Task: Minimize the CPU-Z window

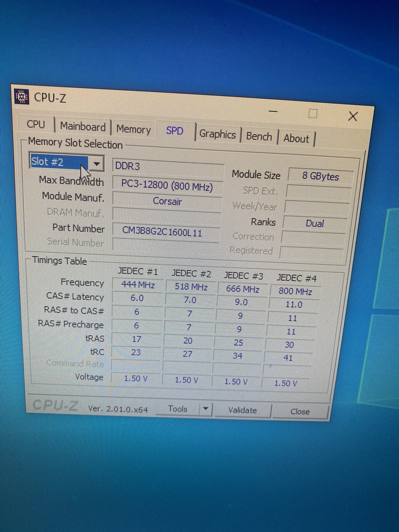Action: point(273,111)
